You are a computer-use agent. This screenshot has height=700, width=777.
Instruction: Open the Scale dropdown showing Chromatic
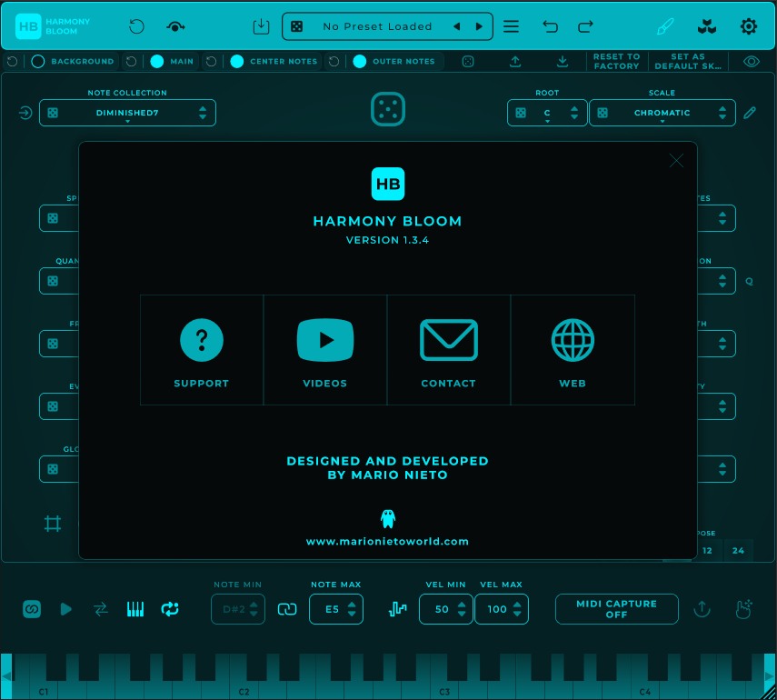tap(662, 113)
